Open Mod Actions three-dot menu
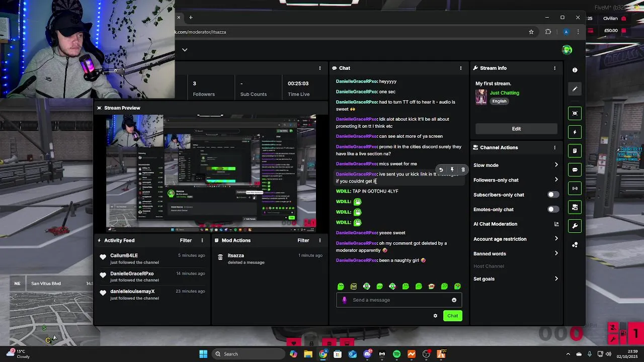This screenshot has width=644, height=362. [x=319, y=240]
